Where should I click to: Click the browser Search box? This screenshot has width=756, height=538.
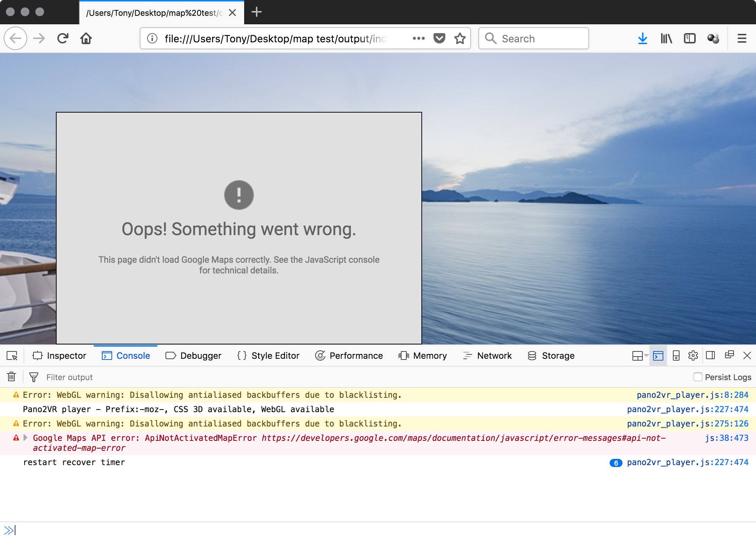(x=533, y=38)
